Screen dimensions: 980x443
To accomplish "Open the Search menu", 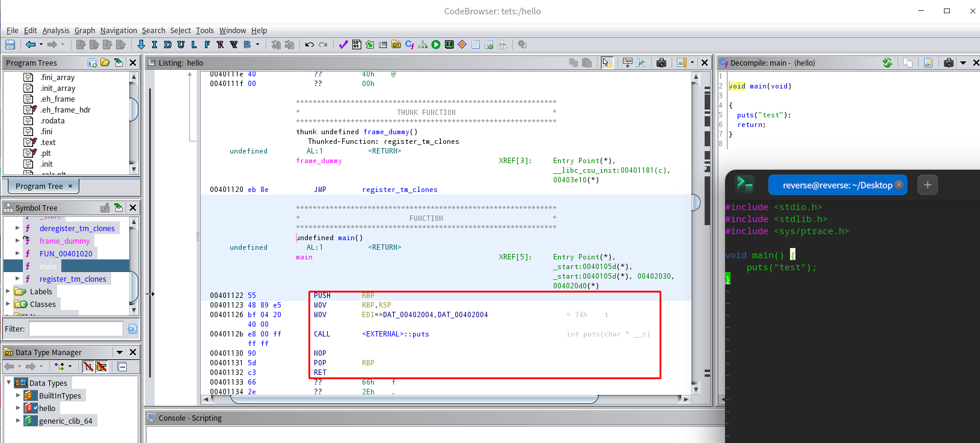I will click(x=153, y=31).
